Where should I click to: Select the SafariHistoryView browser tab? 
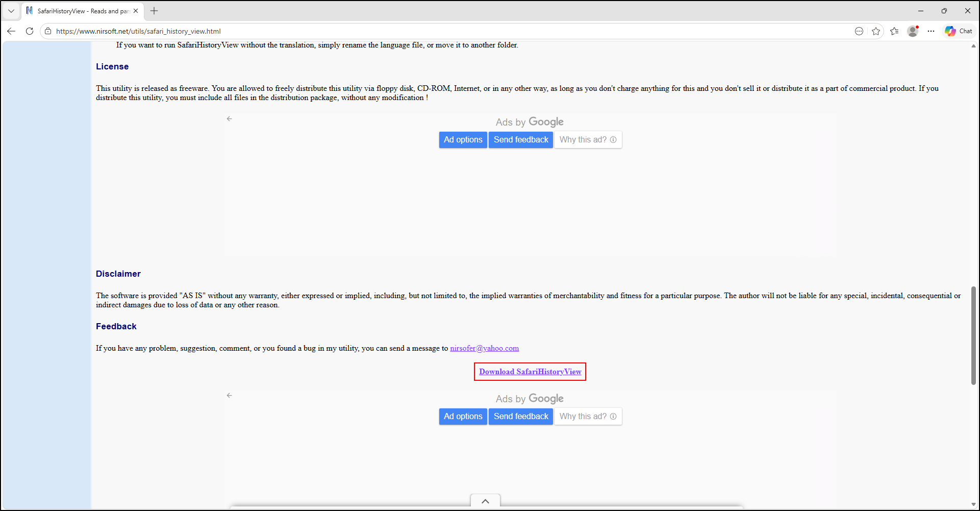pyautogui.click(x=83, y=11)
